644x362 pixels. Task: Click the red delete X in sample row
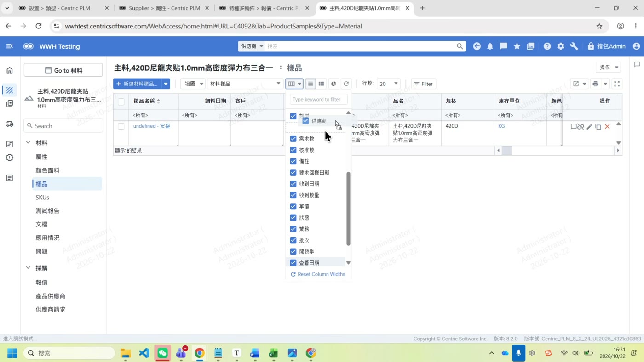coord(607,127)
